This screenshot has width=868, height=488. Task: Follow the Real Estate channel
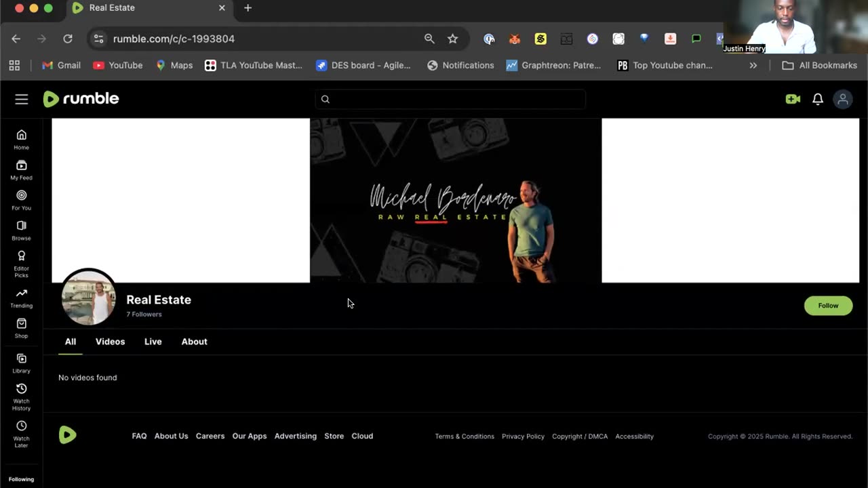[828, 306]
